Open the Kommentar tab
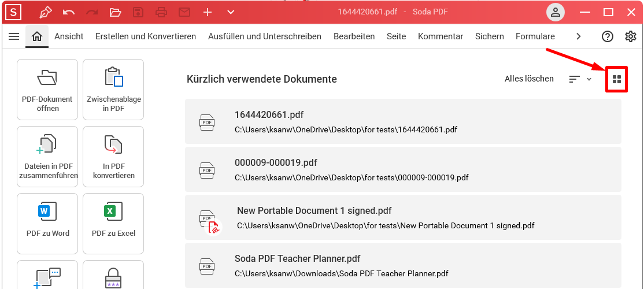Image resolution: width=644 pixels, height=289 pixels. tap(441, 36)
